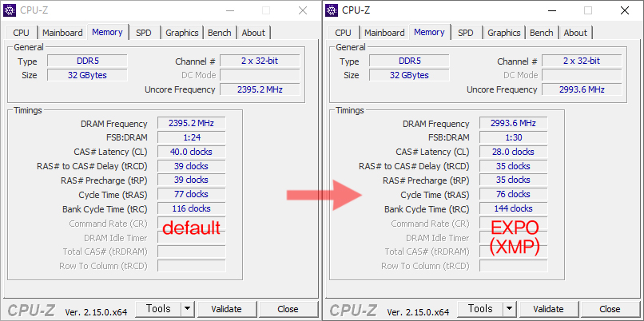Click the Close button at bottom of right window
This screenshot has height=321, width=644.
point(610,309)
